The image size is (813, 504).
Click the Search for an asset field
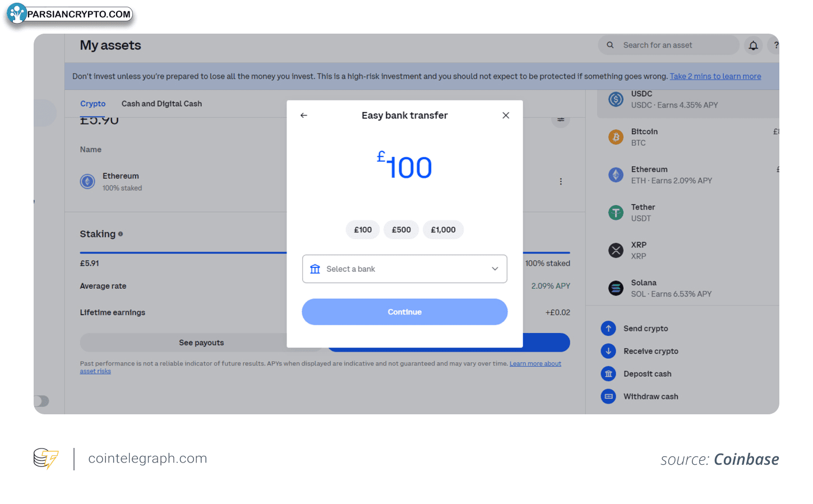click(668, 45)
